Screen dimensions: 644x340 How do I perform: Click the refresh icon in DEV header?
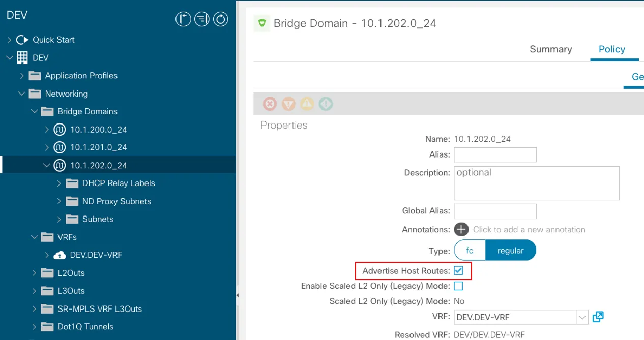click(220, 19)
